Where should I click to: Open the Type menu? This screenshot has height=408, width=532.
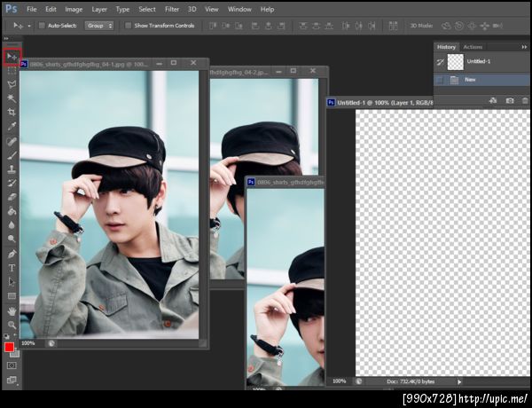122,9
